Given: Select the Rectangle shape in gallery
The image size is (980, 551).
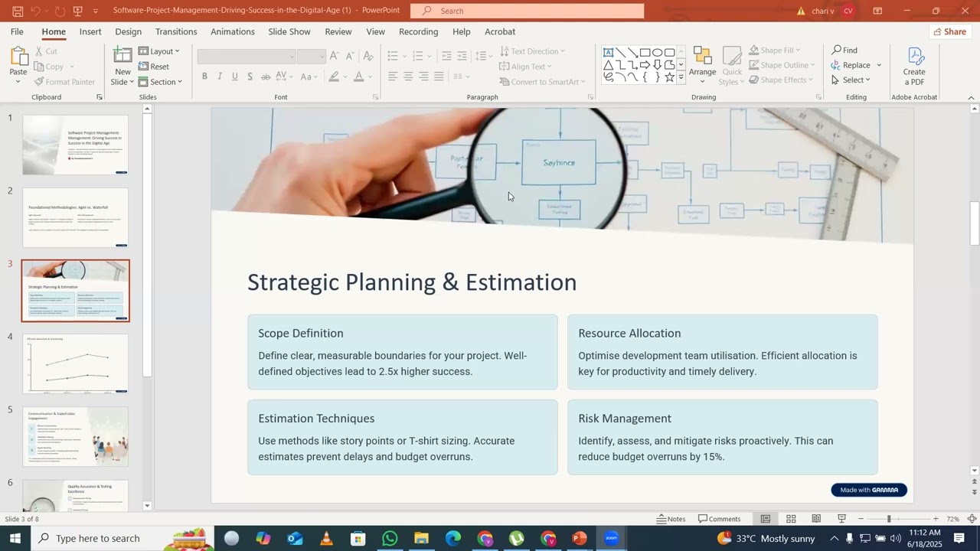Looking at the screenshot, I should click(645, 52).
